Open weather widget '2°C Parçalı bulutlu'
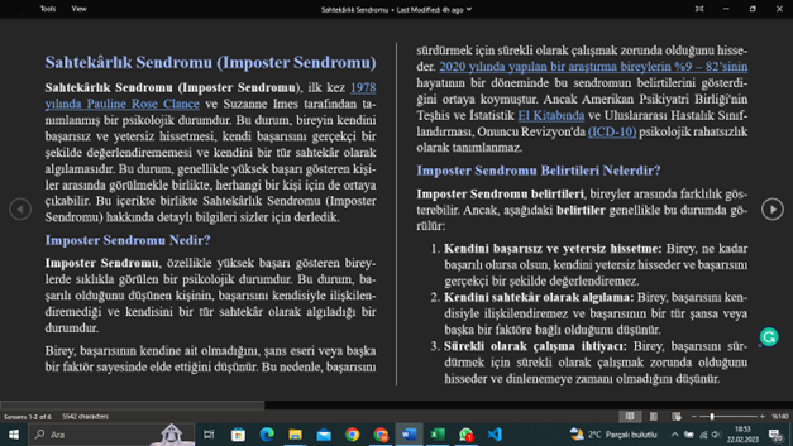This screenshot has height=446, width=793. 613,434
